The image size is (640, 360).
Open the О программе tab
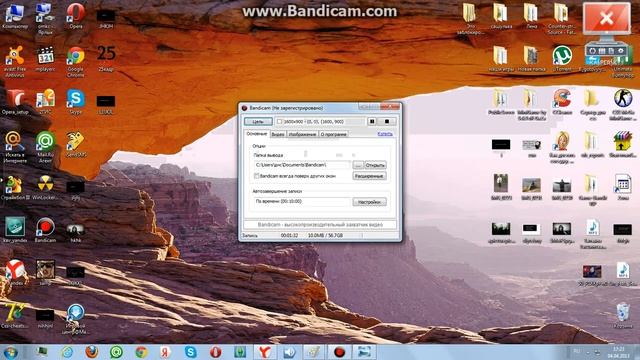tap(333, 134)
